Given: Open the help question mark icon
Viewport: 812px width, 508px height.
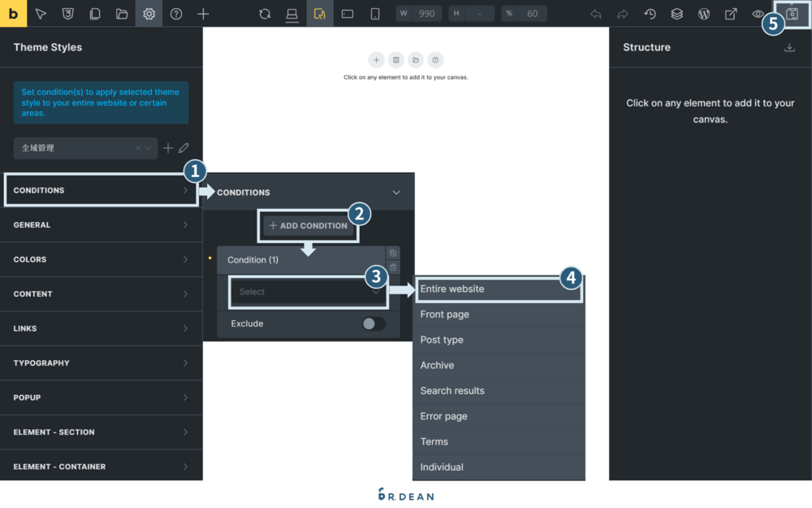Looking at the screenshot, I should [x=176, y=14].
